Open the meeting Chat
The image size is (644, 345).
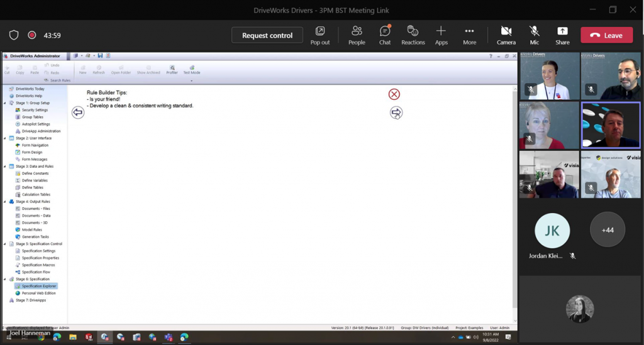coord(385,35)
